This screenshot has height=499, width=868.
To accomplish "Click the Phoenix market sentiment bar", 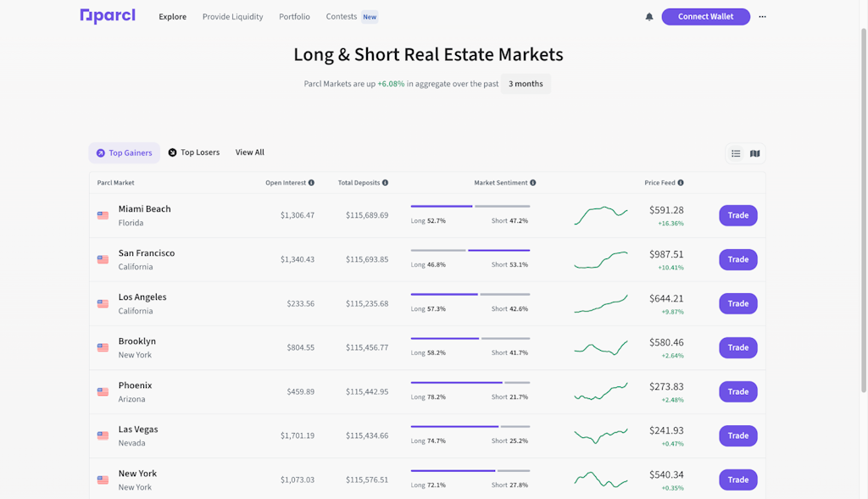I will (470, 382).
